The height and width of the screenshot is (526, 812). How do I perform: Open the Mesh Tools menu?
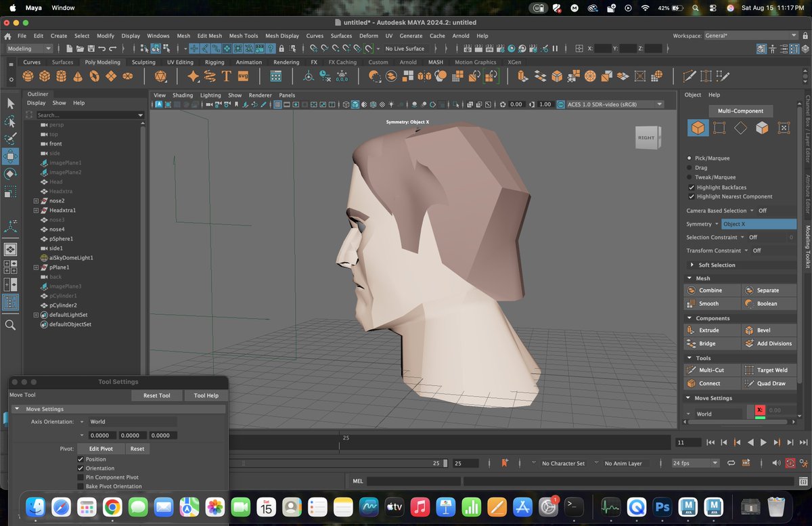pyautogui.click(x=243, y=36)
